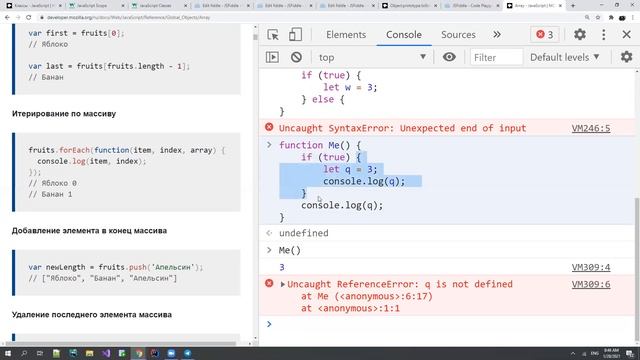Switch to the Object.prototype browser tab

[409, 6]
